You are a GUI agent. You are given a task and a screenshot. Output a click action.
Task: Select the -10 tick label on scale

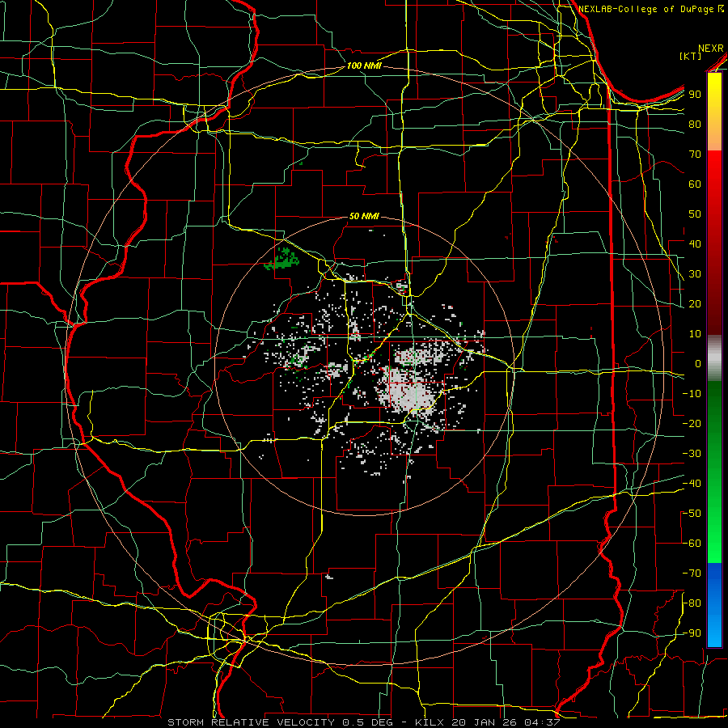coord(692,394)
